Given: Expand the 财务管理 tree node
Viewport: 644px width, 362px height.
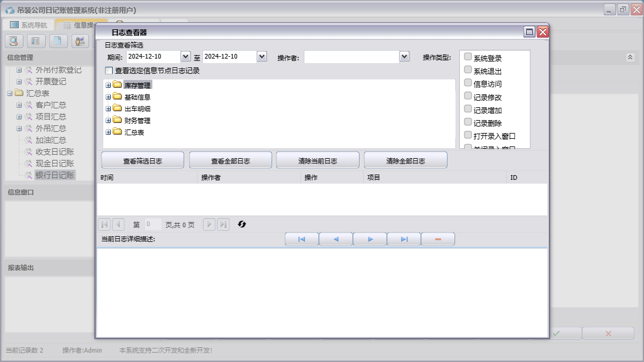Looking at the screenshot, I should [x=108, y=121].
